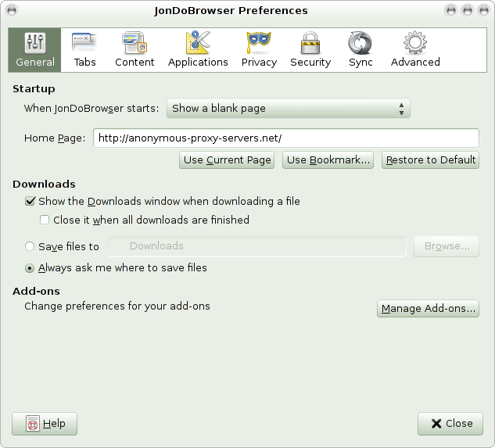Select Always ask me where to save files
495x448 pixels.
(x=30, y=268)
